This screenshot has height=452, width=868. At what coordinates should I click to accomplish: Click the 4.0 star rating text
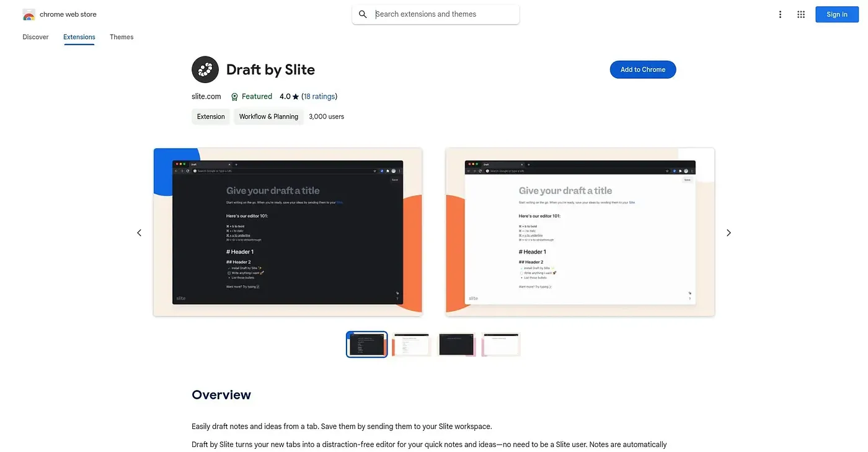pos(289,97)
